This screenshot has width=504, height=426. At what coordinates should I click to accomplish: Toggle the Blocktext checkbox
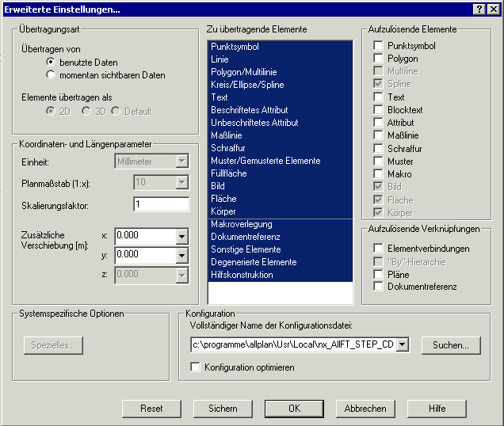pyautogui.click(x=378, y=110)
